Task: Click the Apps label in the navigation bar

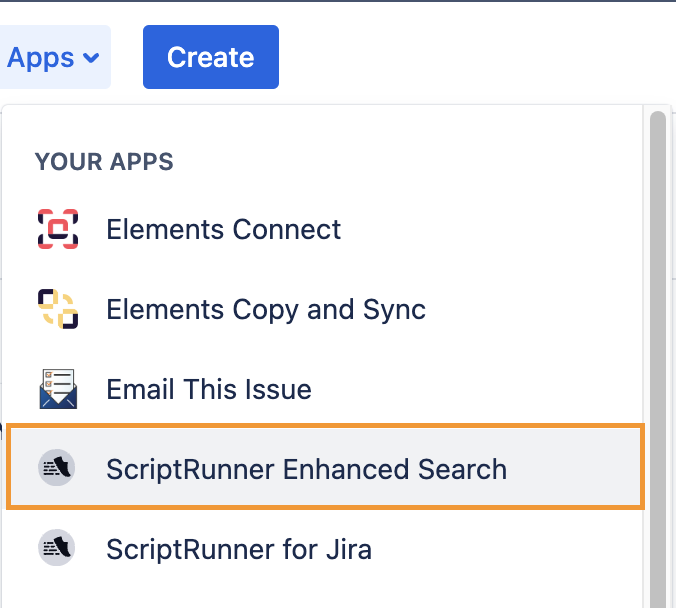Action: click(x=40, y=58)
